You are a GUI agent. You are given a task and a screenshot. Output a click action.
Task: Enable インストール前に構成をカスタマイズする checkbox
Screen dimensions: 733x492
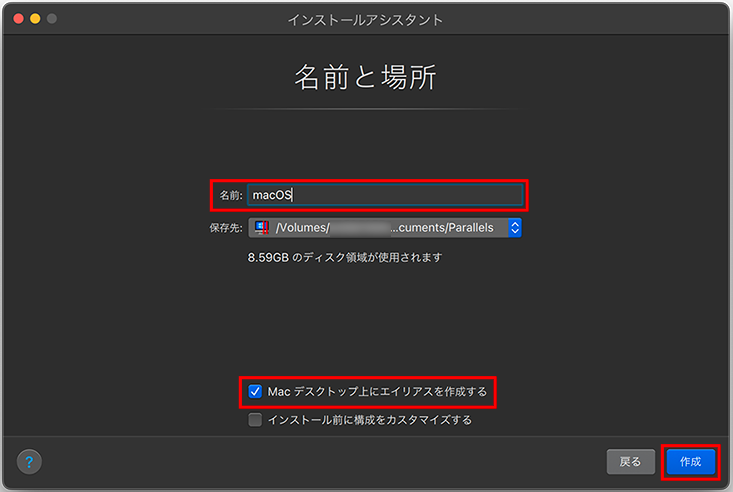[x=255, y=420]
